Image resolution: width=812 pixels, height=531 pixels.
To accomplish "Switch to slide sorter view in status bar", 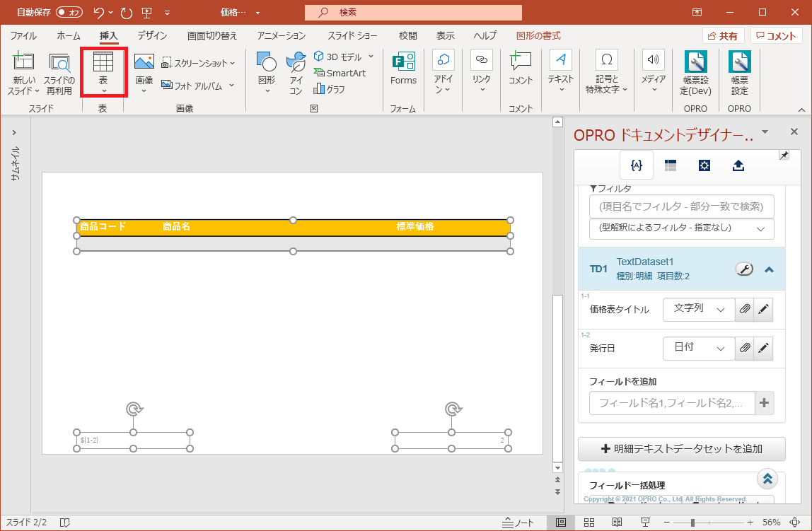I will 589,523.
